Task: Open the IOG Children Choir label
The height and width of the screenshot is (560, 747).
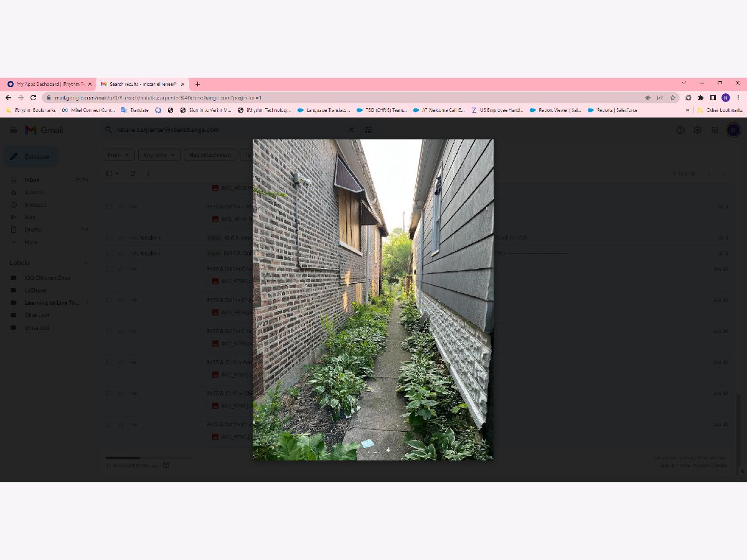Action: [47, 278]
